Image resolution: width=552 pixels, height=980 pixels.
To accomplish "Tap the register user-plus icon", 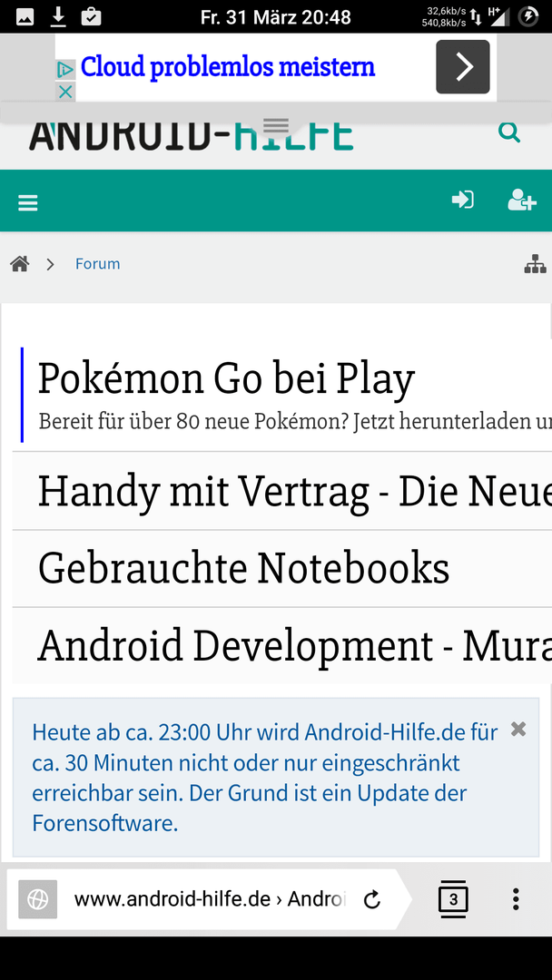I will coord(521,201).
